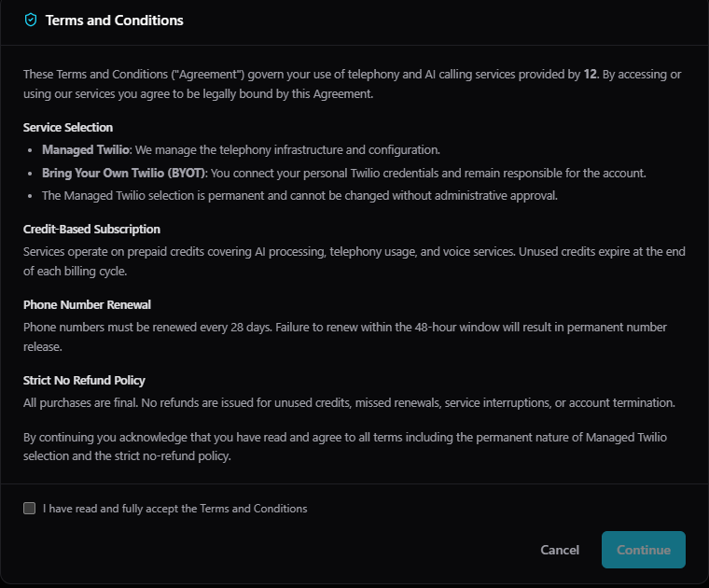The height and width of the screenshot is (588, 709).
Task: Check the accept Terms and Conditions checkbox
Action: click(x=30, y=509)
